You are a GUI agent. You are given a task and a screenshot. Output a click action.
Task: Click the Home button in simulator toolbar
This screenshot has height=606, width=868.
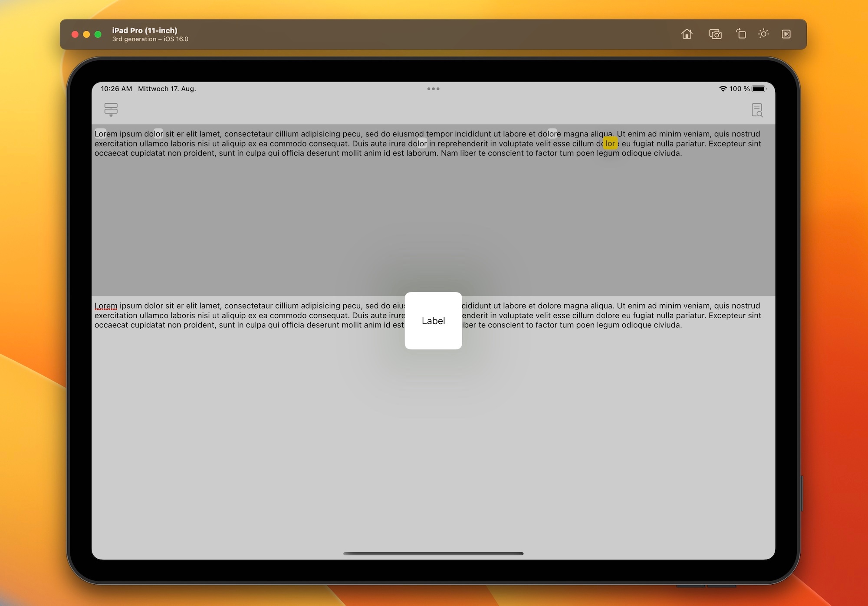coord(687,34)
